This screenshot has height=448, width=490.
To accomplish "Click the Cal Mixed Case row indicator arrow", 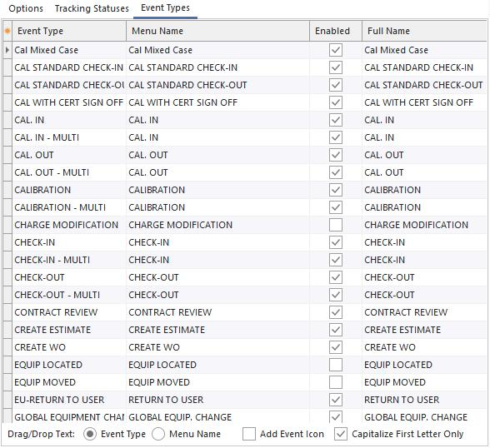I will pyautogui.click(x=7, y=50).
